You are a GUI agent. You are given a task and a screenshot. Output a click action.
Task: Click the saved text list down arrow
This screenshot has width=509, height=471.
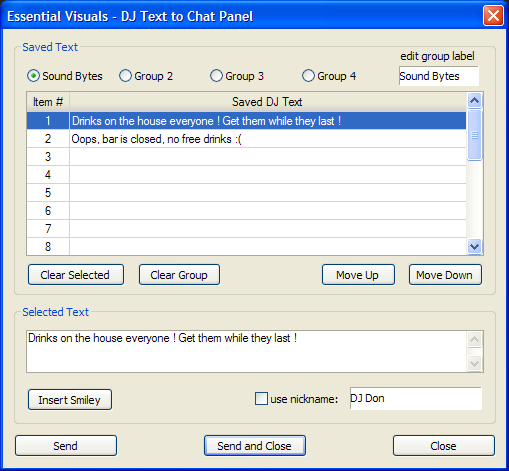474,247
